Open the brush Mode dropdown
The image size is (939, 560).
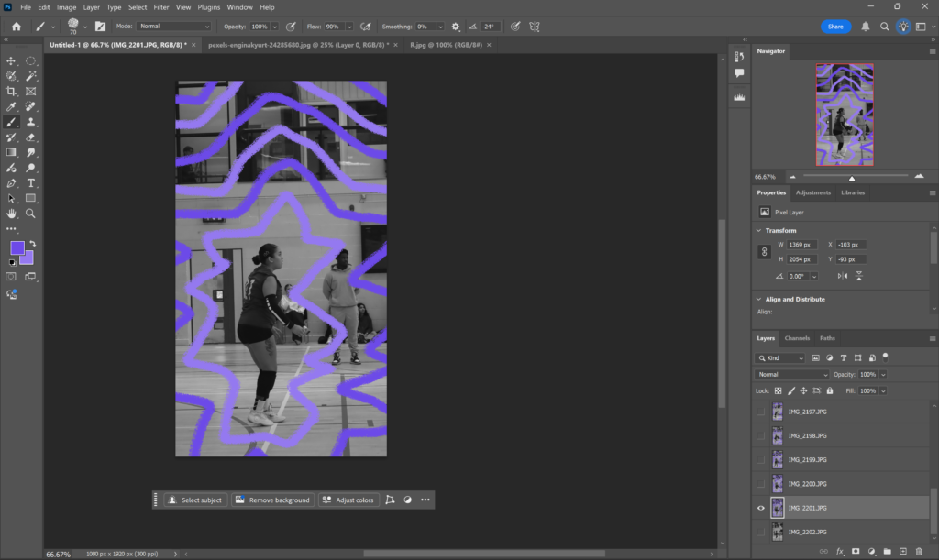coord(174,27)
